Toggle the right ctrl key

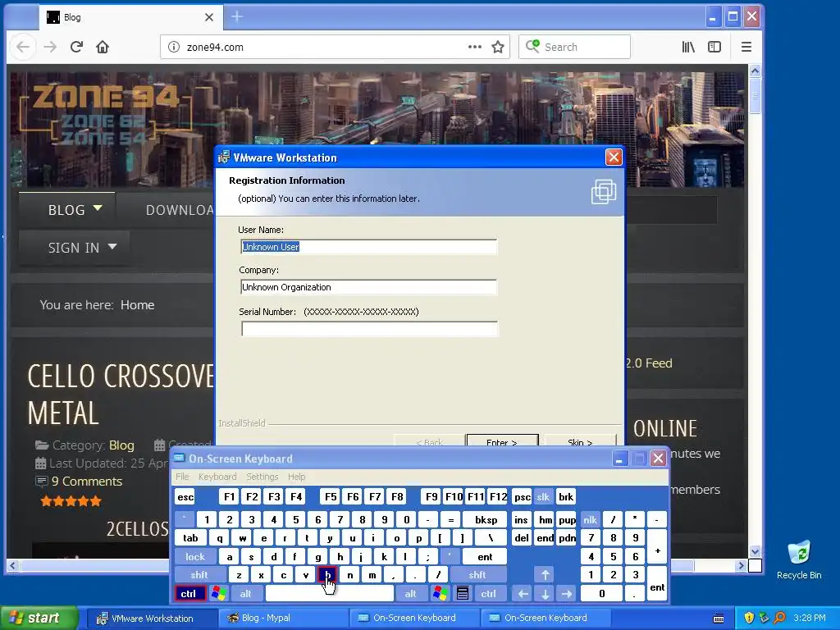[x=489, y=594]
